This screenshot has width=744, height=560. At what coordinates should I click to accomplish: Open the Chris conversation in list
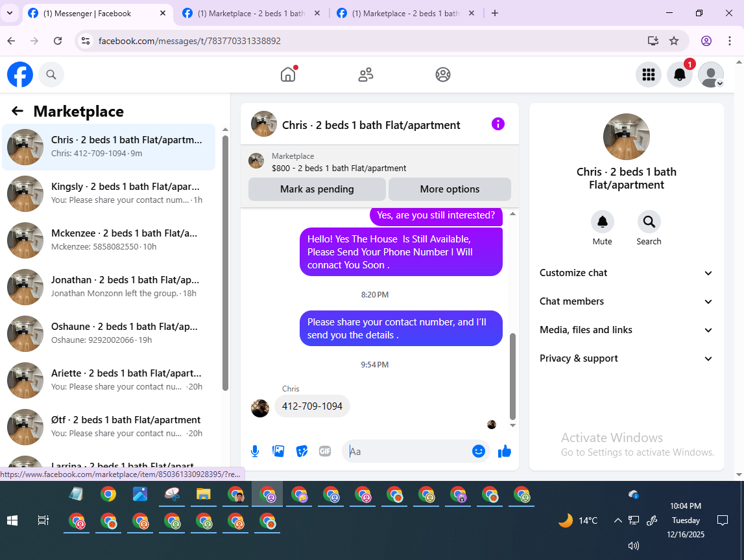pyautogui.click(x=109, y=147)
